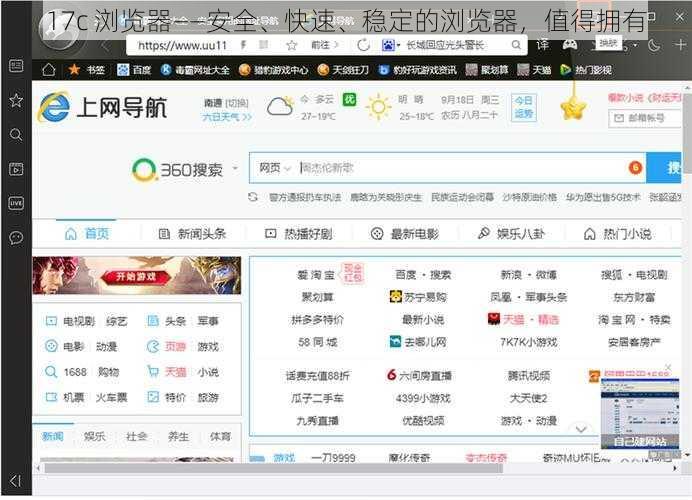Collapse the sidebar with the bottom arrow icon
The height and width of the screenshot is (500, 692).
[x=15, y=481]
